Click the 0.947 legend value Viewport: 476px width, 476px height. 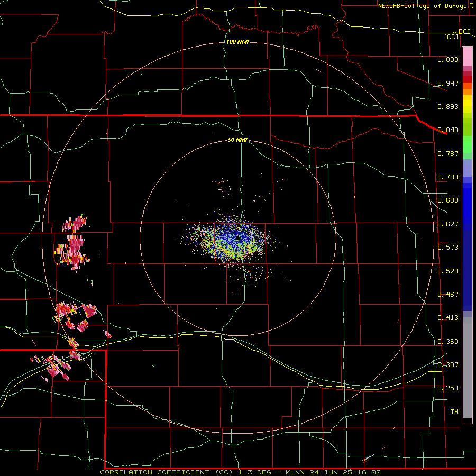point(448,83)
